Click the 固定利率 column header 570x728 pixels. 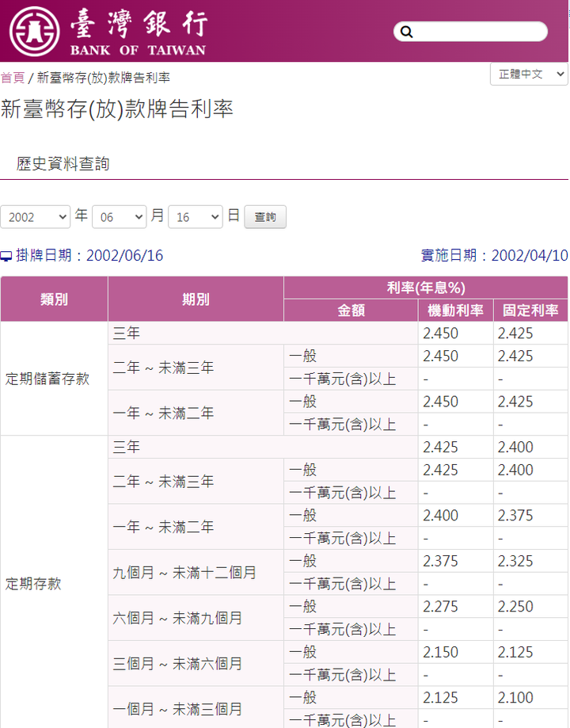530,311
